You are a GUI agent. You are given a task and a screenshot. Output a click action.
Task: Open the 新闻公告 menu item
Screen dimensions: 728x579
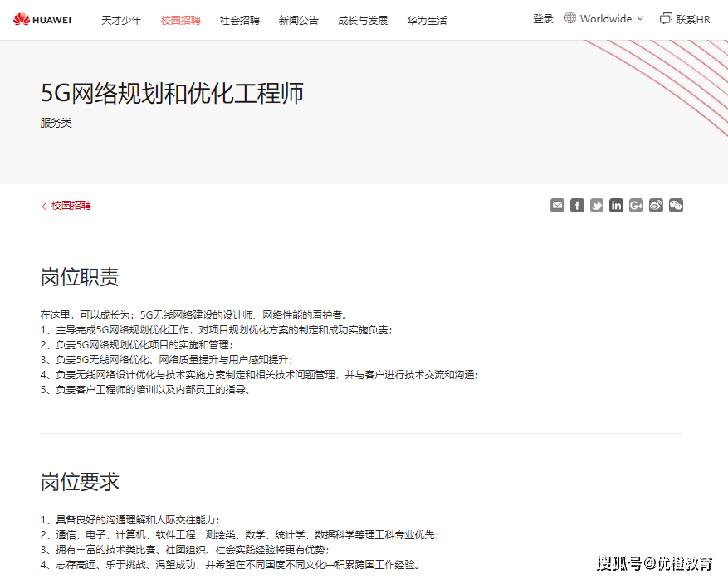(299, 20)
